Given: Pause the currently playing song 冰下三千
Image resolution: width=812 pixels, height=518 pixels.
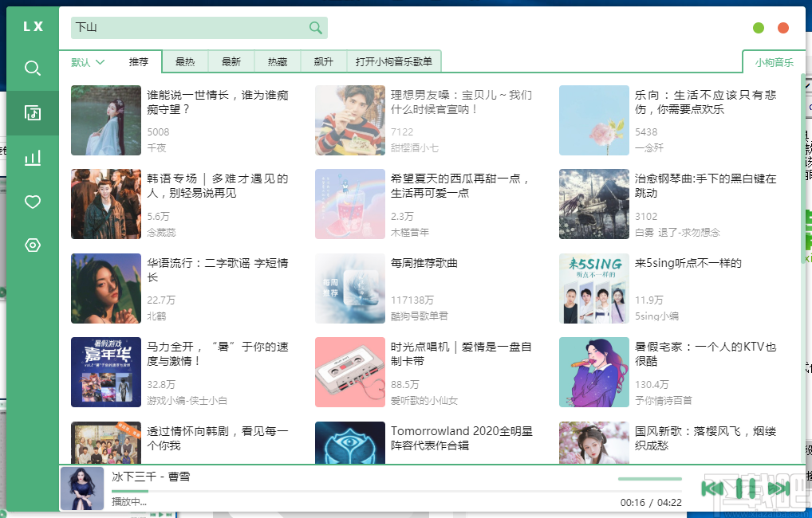Looking at the screenshot, I should (x=745, y=489).
